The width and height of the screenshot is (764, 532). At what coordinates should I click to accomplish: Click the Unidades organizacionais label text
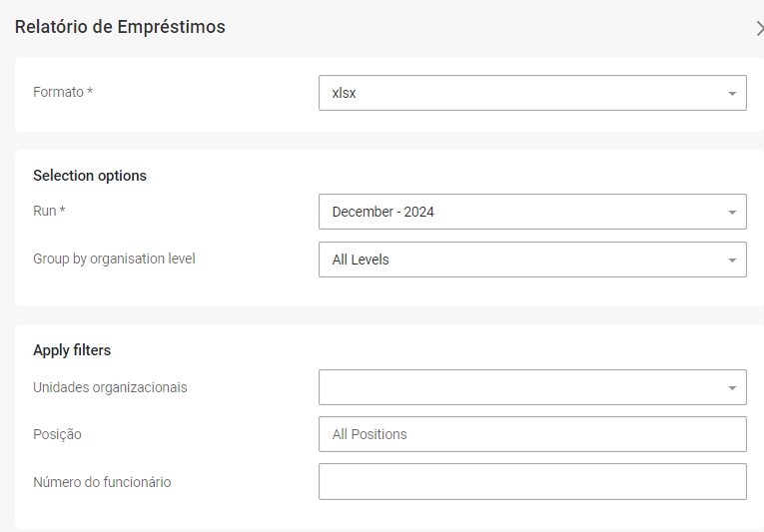pos(110,386)
